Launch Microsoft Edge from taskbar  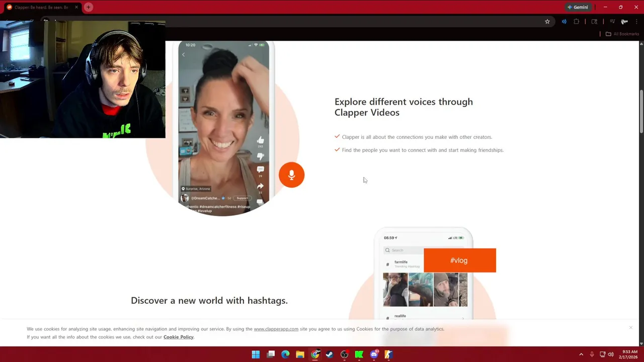tap(285, 354)
